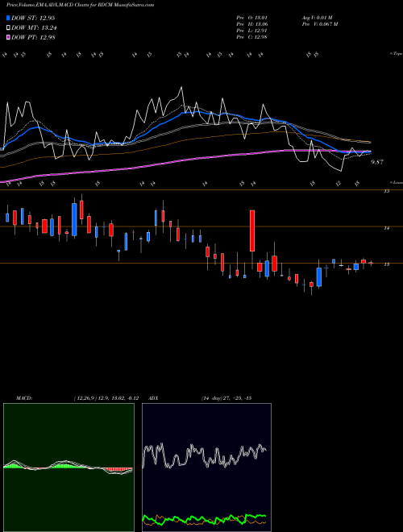Click the 'ADX' panel heading

tap(153, 398)
